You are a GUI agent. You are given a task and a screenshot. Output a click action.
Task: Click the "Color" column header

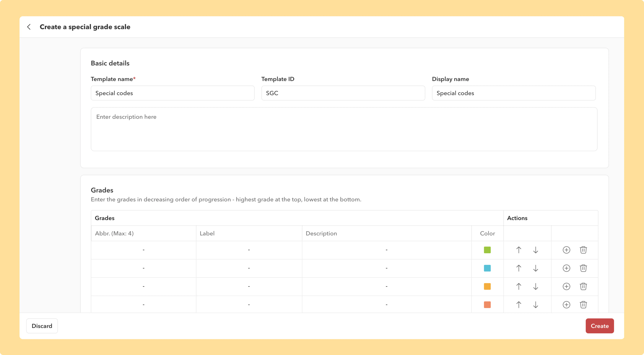tap(487, 233)
